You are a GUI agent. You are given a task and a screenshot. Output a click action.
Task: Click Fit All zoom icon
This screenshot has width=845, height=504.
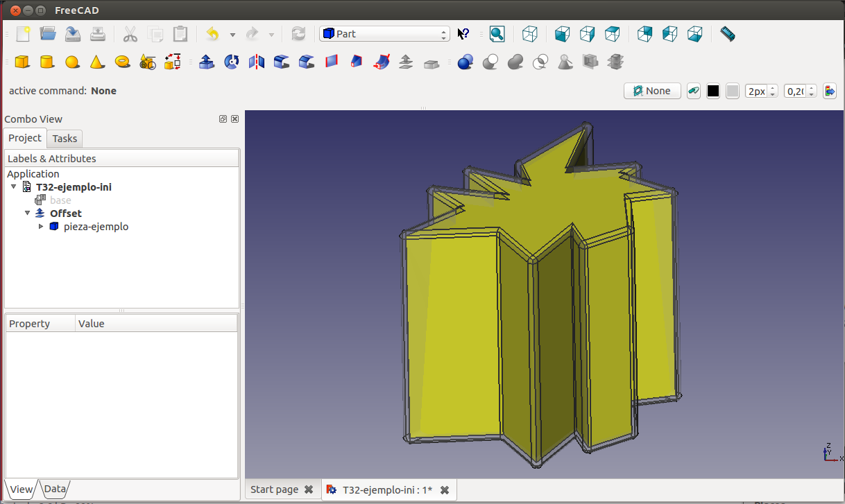497,34
